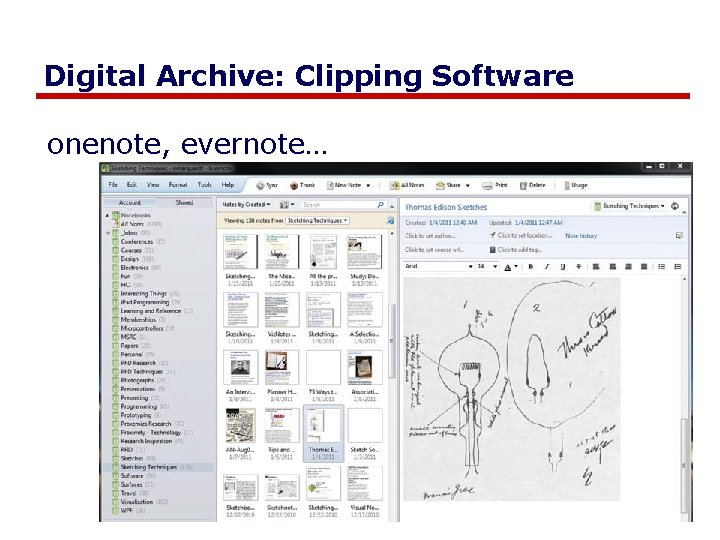The height and width of the screenshot is (540, 720).
Task: Click 'Click to add tag' field
Action: tap(516, 250)
